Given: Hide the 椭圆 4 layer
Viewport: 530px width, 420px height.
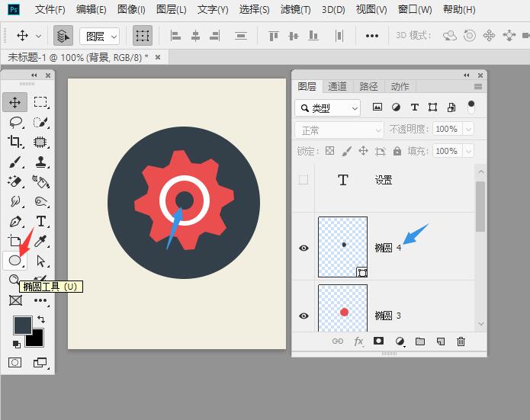Looking at the screenshot, I should 304,248.
